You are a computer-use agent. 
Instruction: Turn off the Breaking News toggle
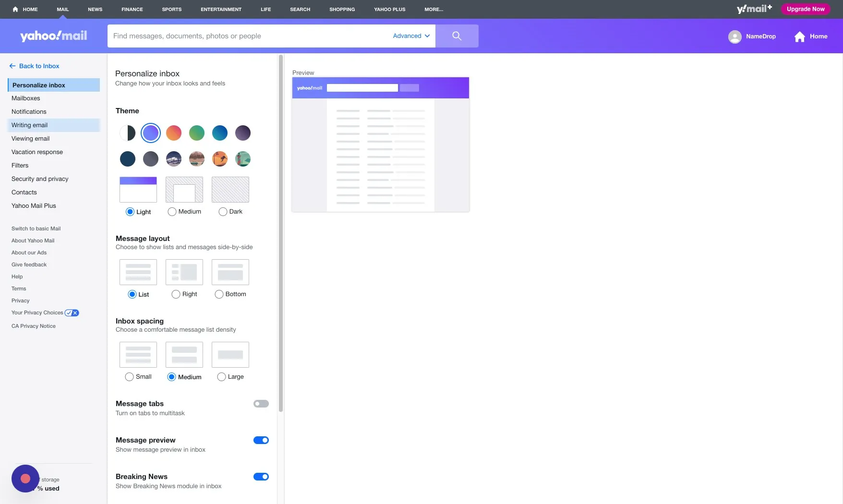(x=261, y=477)
